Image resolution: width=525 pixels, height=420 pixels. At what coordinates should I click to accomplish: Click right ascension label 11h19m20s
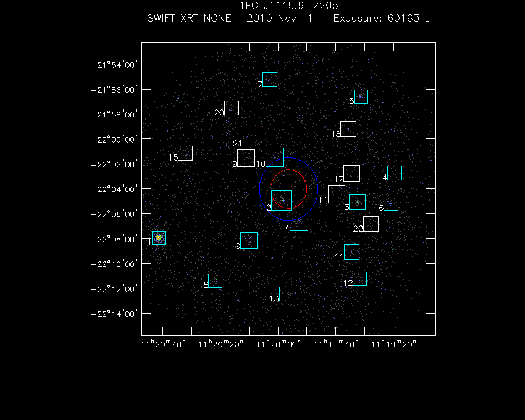(393, 344)
